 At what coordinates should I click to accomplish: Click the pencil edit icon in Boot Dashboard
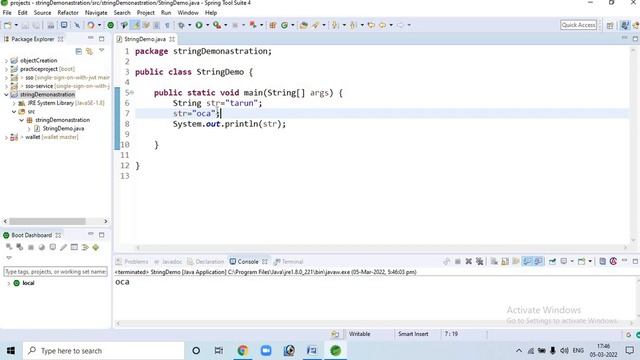click(x=63, y=247)
